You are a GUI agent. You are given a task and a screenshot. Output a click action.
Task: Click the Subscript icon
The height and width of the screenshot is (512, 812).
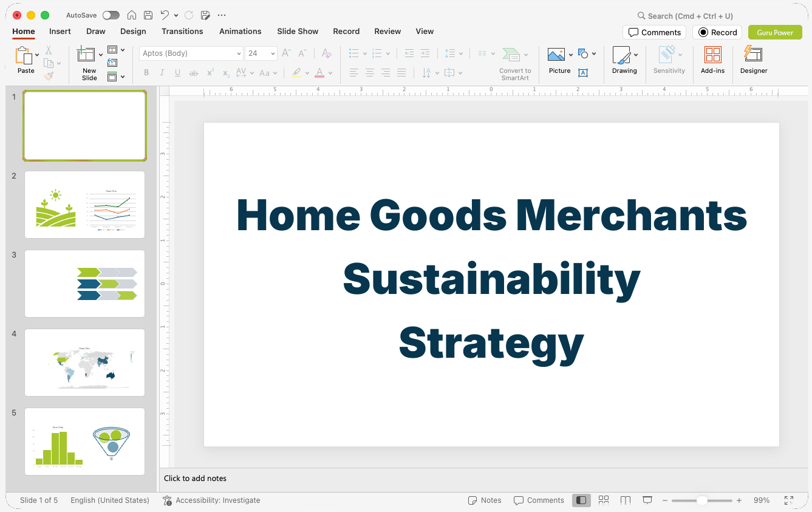pos(226,73)
